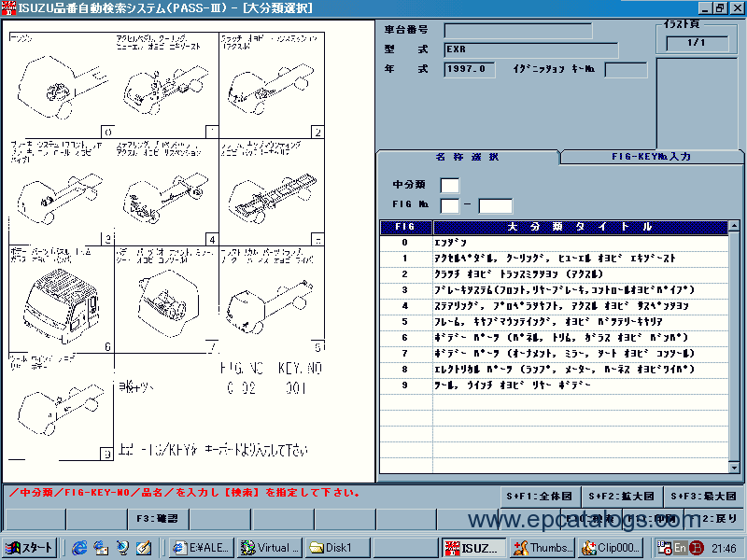Screen dimensions: 747x560
Task: Click the S+F2:拡大図 button
Action: [x=622, y=497]
